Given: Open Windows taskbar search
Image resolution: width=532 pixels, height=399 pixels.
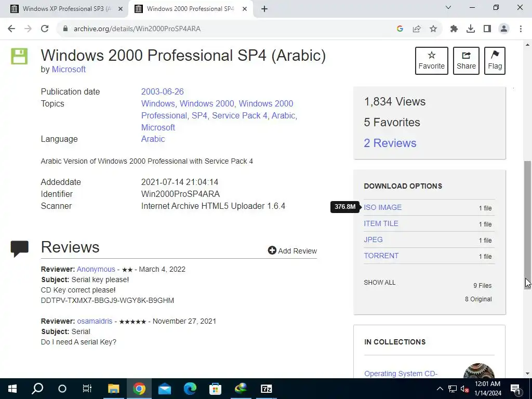Looking at the screenshot, I should pyautogui.click(x=37, y=389).
